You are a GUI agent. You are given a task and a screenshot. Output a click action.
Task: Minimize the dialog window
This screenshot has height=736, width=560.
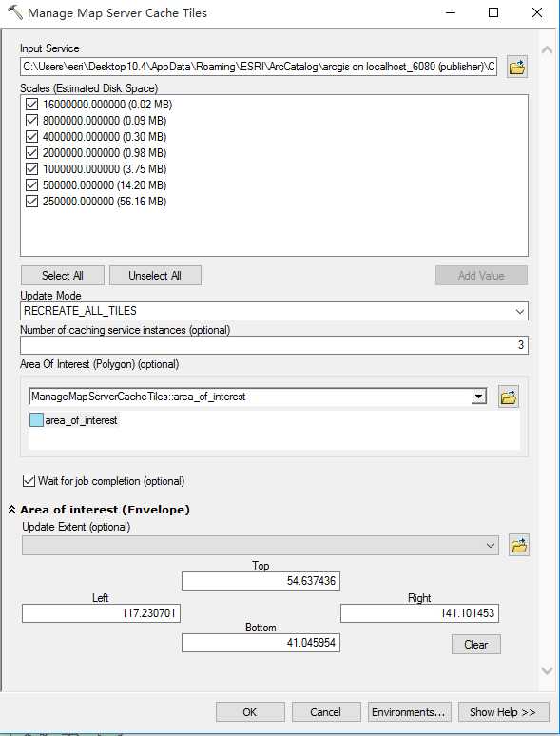(x=450, y=12)
